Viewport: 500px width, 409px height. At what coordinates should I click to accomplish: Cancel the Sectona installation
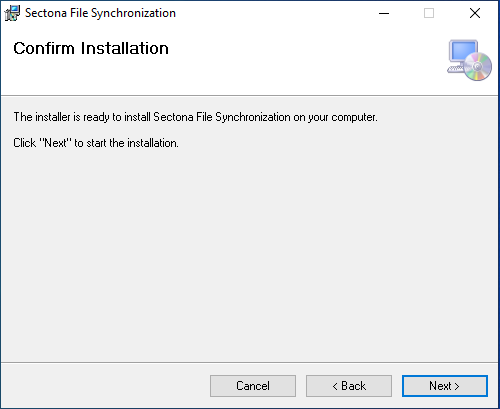coord(253,386)
